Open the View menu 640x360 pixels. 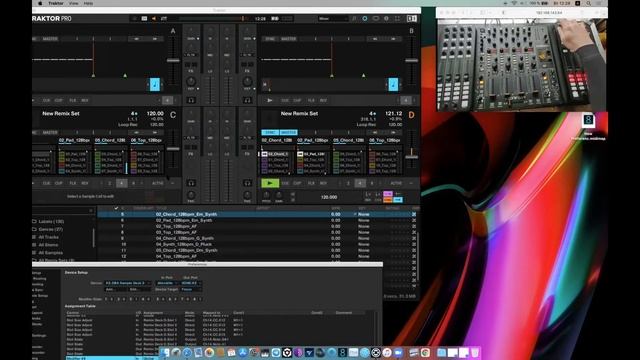click(73, 3)
